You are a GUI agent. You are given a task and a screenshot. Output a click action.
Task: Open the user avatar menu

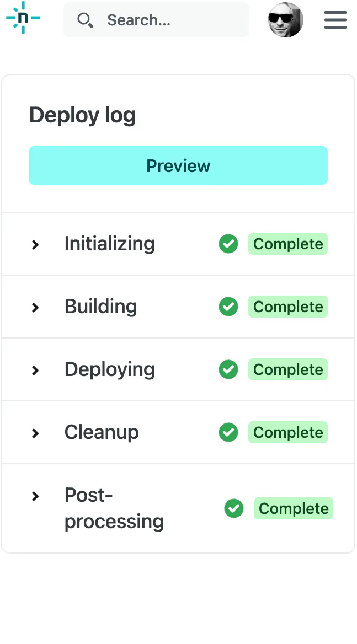[x=285, y=20]
